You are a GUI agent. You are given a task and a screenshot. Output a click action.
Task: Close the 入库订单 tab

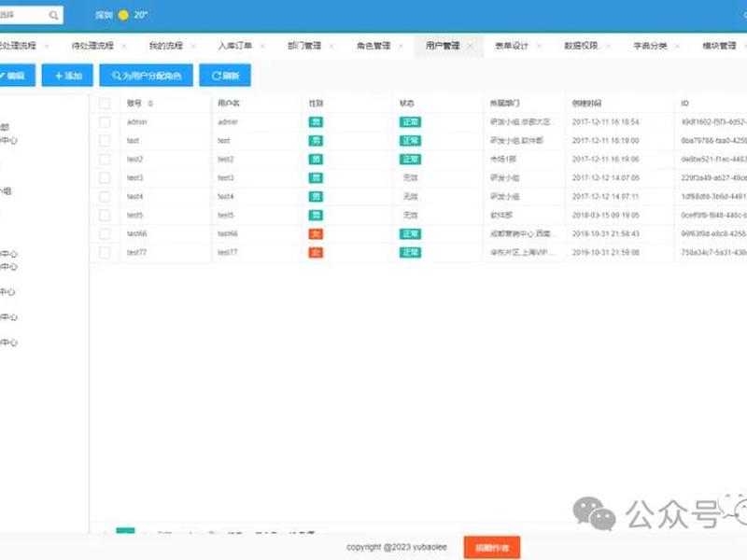point(262,46)
